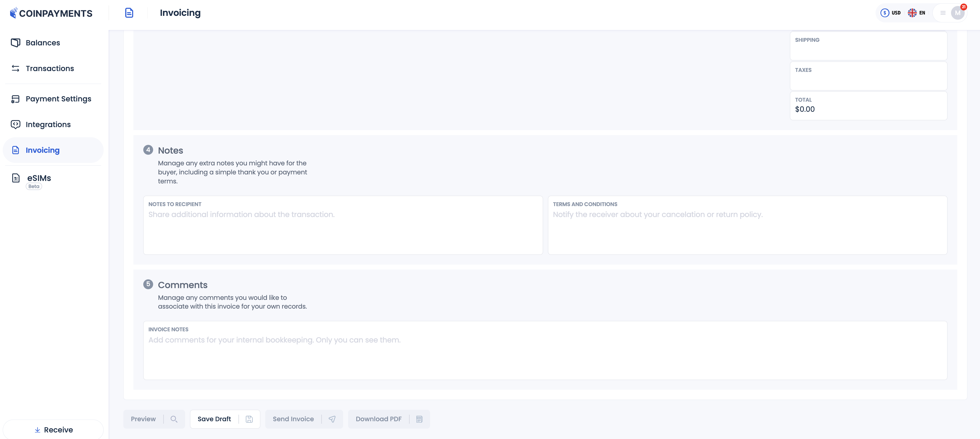Select the Integrations chat icon
The width and height of the screenshot is (980, 439).
(15, 124)
